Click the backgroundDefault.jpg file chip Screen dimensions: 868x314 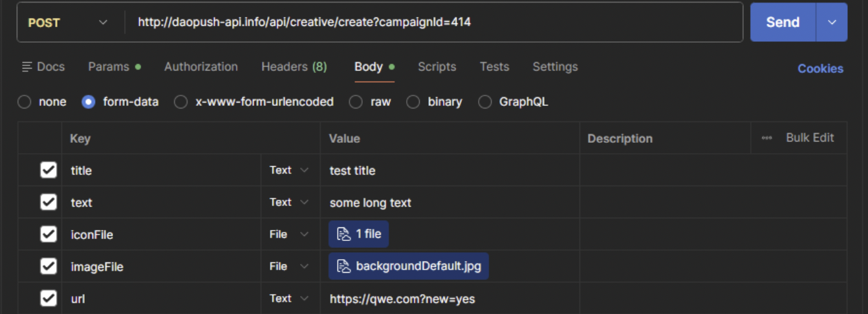tap(408, 266)
